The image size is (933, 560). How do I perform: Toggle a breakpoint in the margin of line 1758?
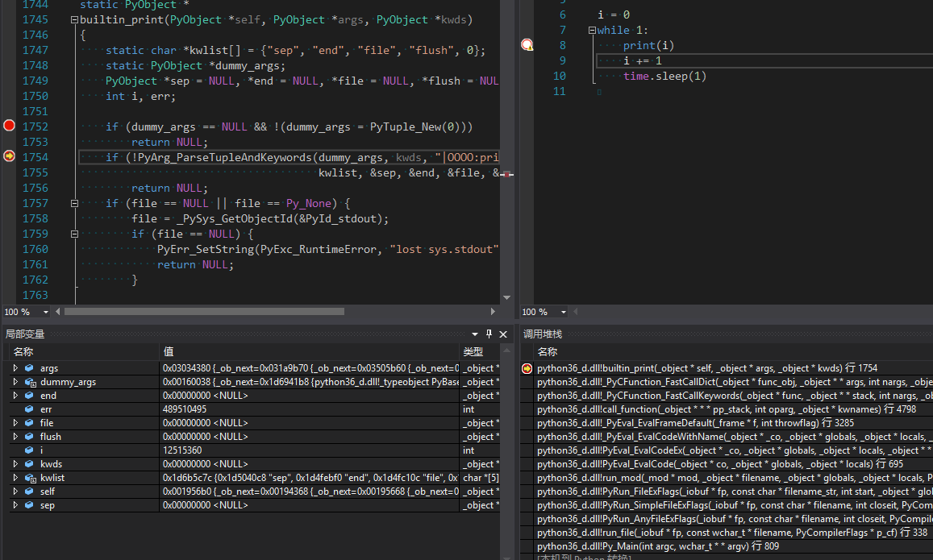click(8, 218)
